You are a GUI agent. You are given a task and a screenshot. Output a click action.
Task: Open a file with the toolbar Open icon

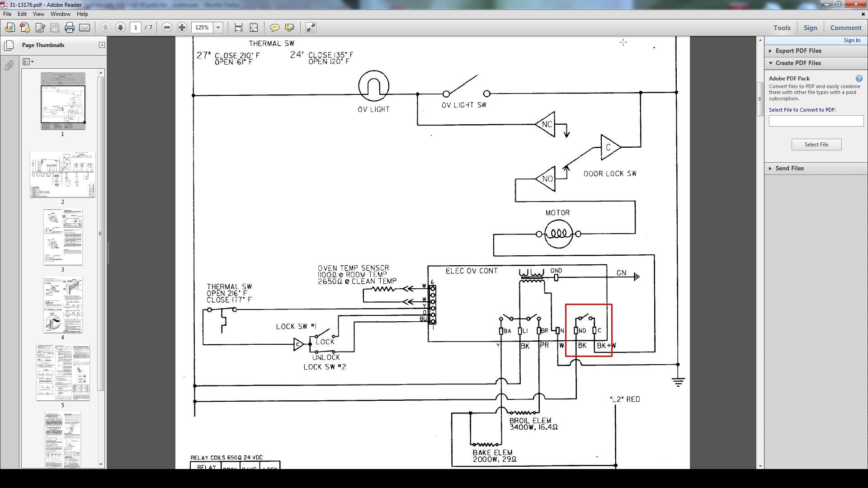(9, 28)
